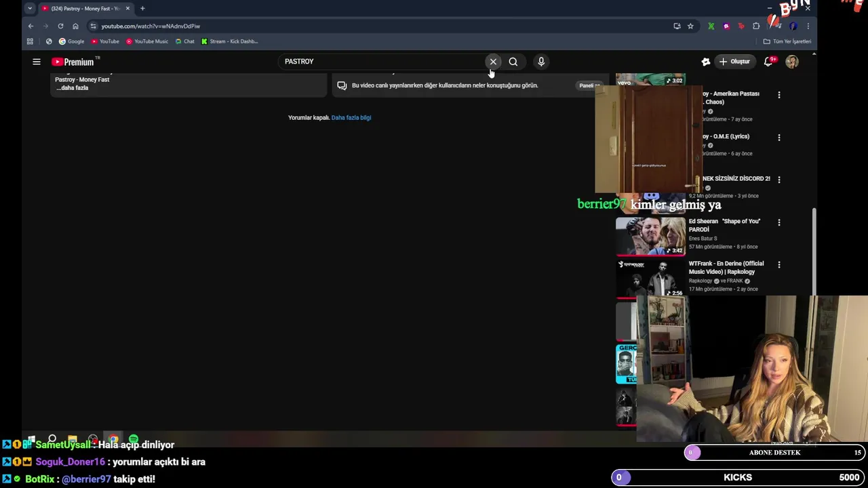This screenshot has width=868, height=488.
Task: Click Chrome in the Windows taskbar
Action: coord(113,439)
